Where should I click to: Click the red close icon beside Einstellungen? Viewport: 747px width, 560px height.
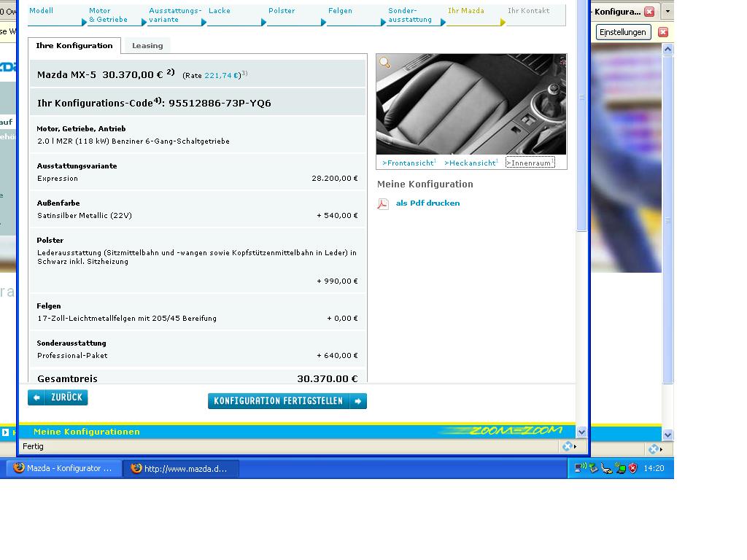tap(662, 32)
